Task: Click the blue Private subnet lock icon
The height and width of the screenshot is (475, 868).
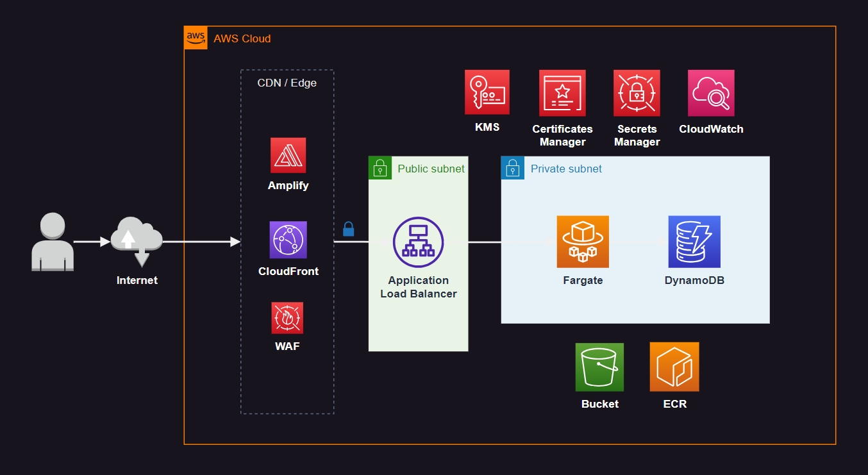Action: tap(512, 168)
